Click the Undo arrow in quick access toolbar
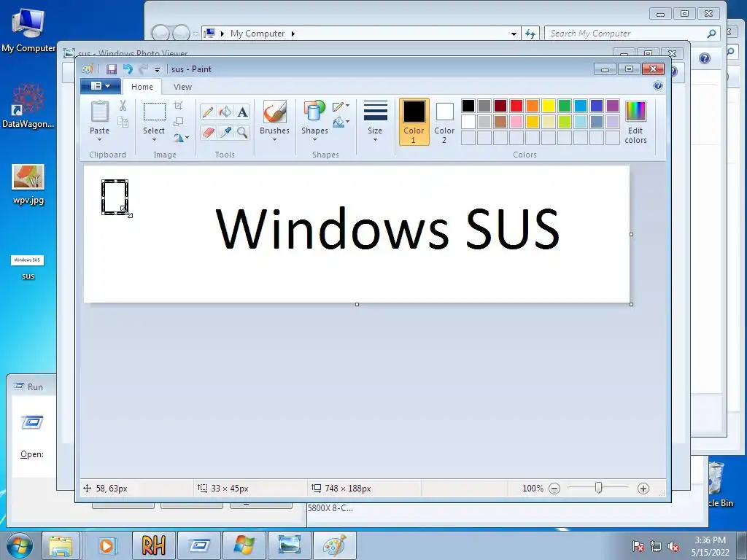Viewport: 747px width, 560px height. (x=128, y=69)
